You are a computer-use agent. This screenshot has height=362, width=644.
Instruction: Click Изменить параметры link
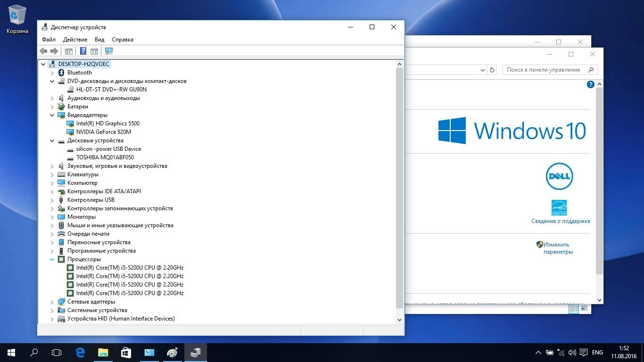tap(558, 248)
